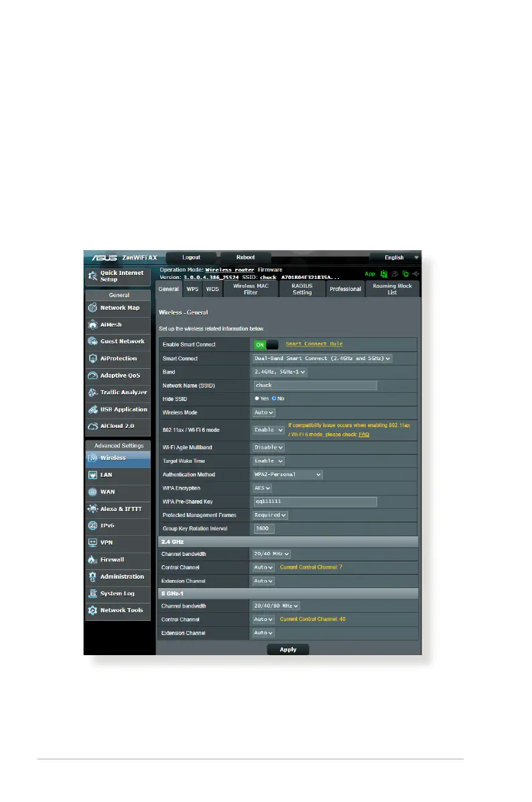Toggle Enable Smart Connect switch off

[266, 345]
